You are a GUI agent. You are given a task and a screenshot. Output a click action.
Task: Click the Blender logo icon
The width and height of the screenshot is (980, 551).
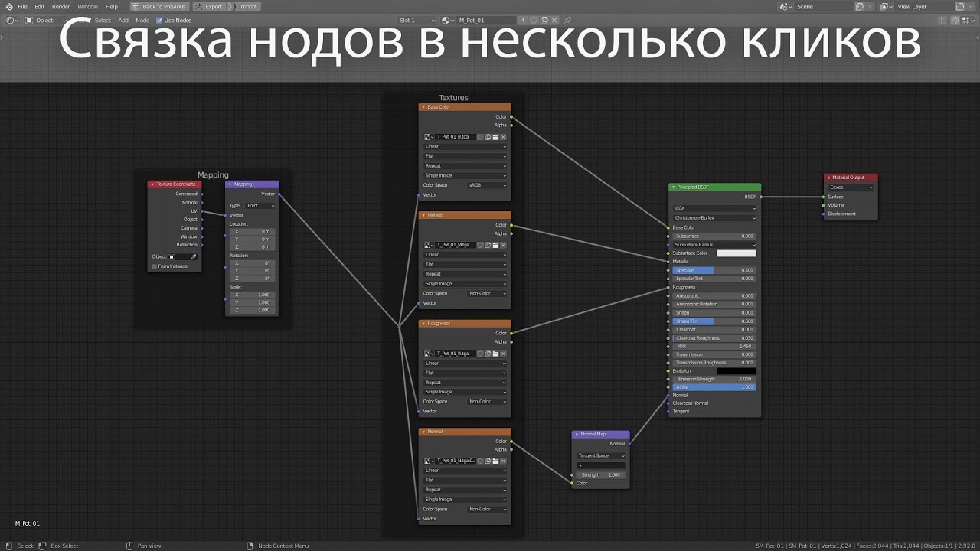(x=8, y=6)
